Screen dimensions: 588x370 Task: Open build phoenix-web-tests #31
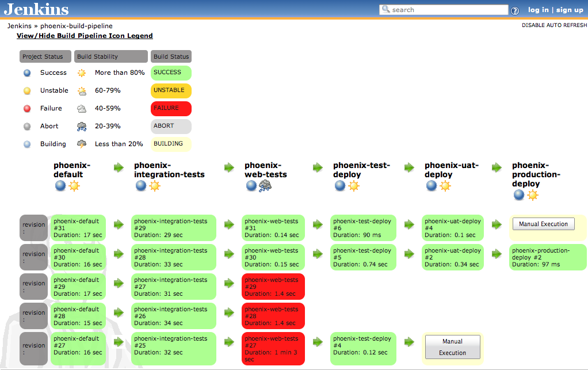(273, 228)
